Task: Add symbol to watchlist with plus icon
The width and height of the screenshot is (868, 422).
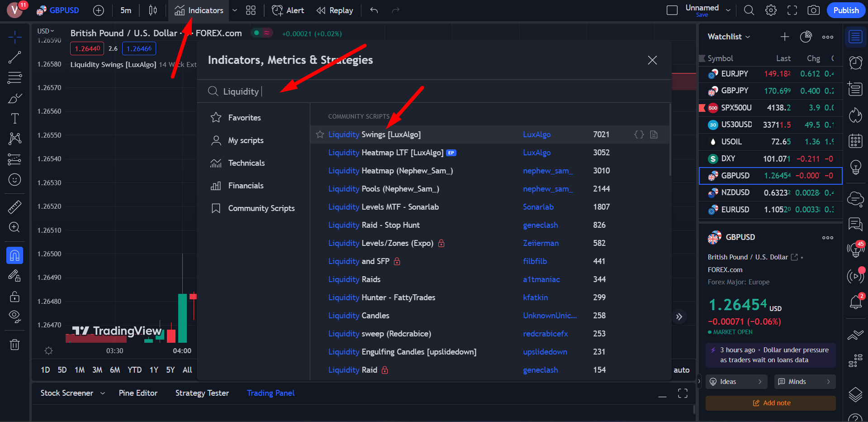Action: click(785, 37)
